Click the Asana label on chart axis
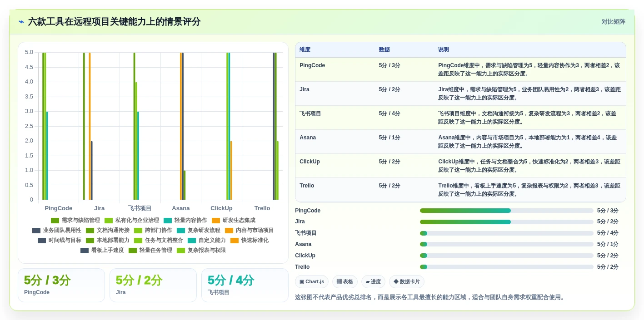The width and height of the screenshot is (644, 320). coord(181,208)
